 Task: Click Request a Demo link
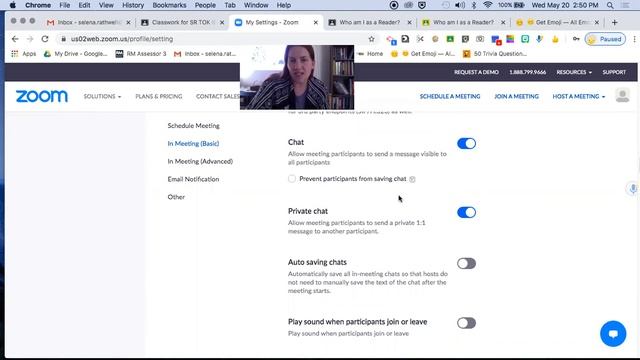476,72
